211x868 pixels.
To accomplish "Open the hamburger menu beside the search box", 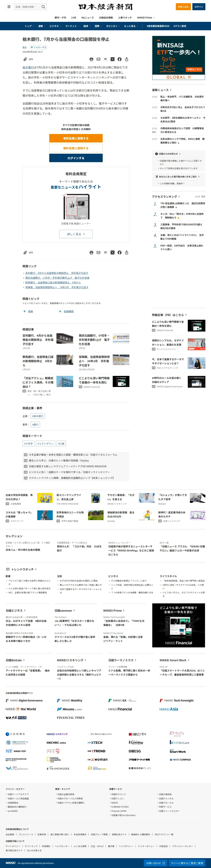I will tap(9, 7).
